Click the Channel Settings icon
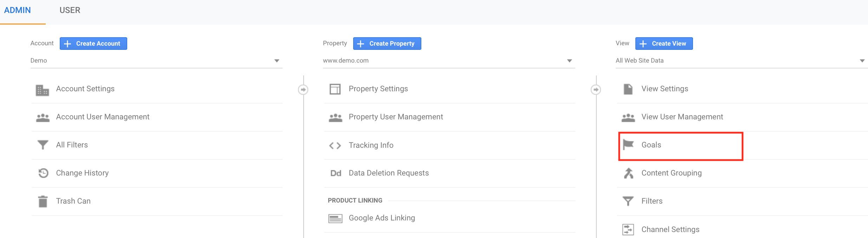Screen dimensions: 868x238 coord(628,230)
